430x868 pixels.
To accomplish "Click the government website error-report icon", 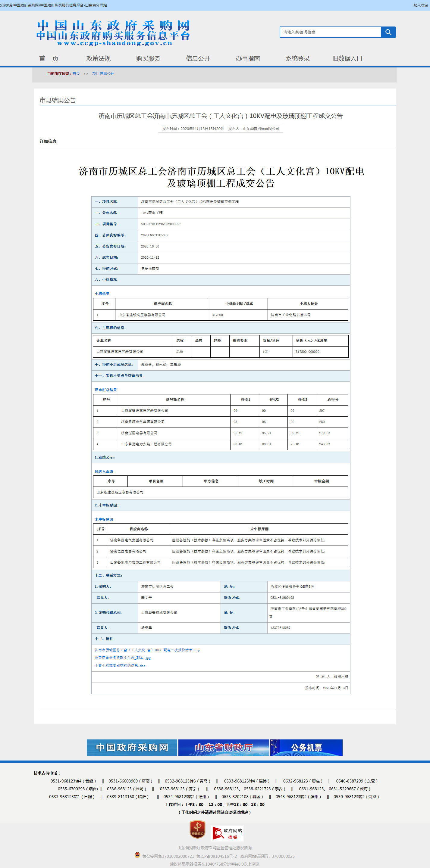I will 227,833.
